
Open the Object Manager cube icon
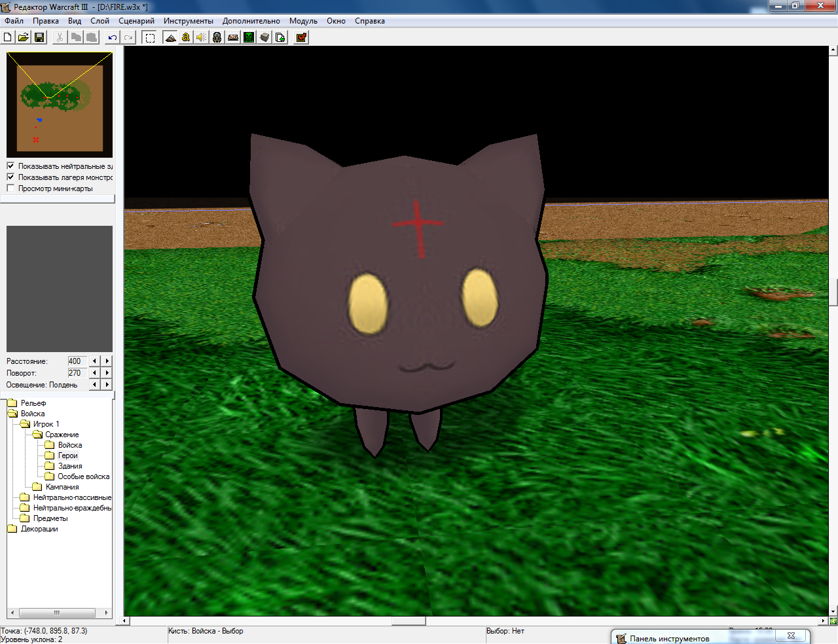[x=264, y=37]
